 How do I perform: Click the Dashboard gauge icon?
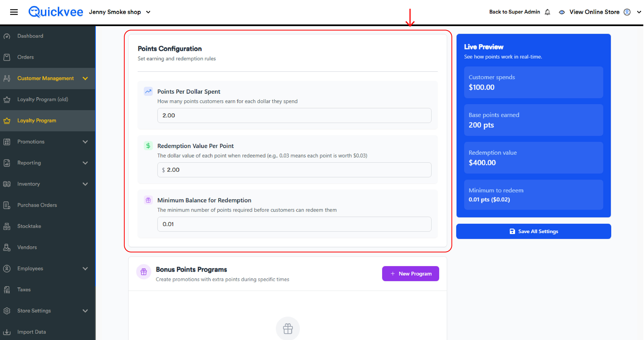7,36
